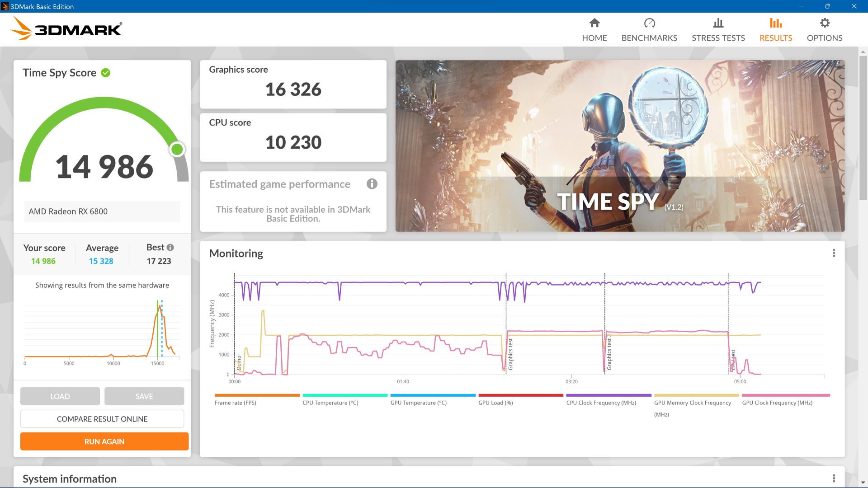This screenshot has width=868, height=488.
Task: Click Compare Result Online button
Action: coord(102,419)
